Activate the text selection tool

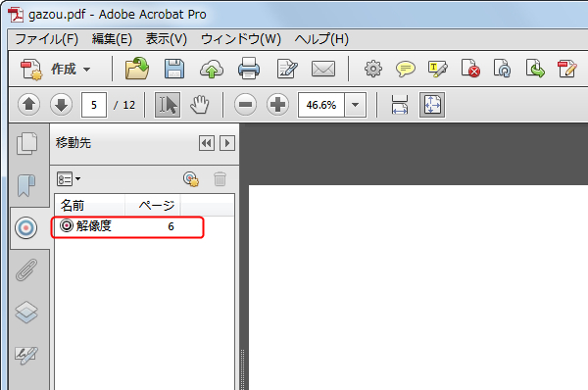(168, 105)
